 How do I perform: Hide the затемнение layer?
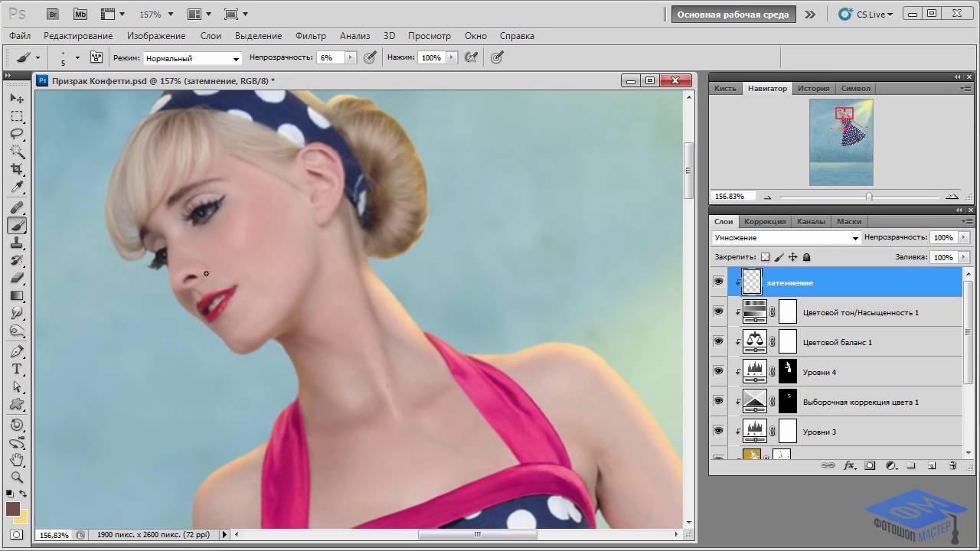[x=718, y=282]
